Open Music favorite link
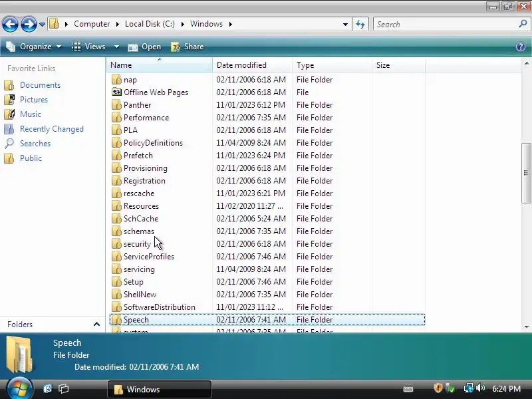The image size is (532, 399). click(x=30, y=114)
